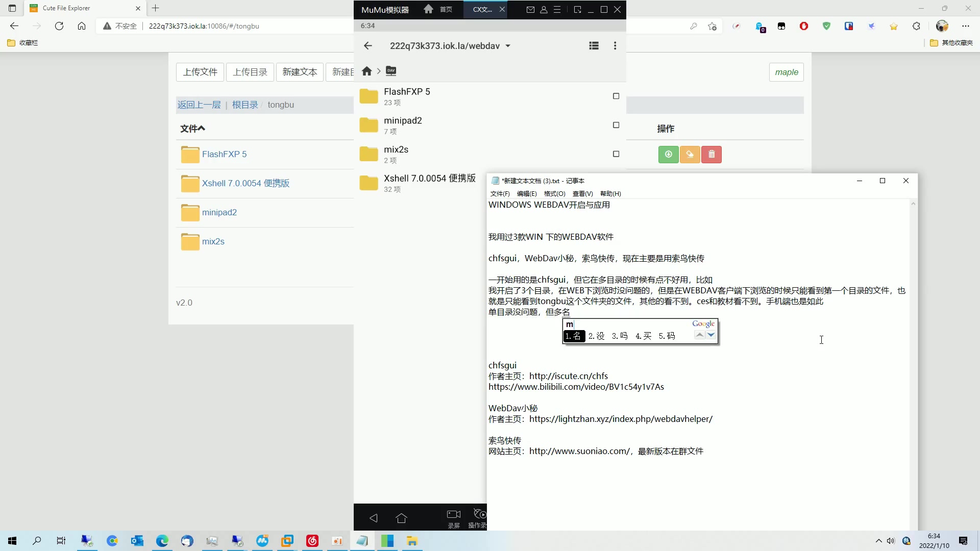Check the FlashFXP 5 folder checkbox
The height and width of the screenshot is (551, 980).
coord(616,96)
